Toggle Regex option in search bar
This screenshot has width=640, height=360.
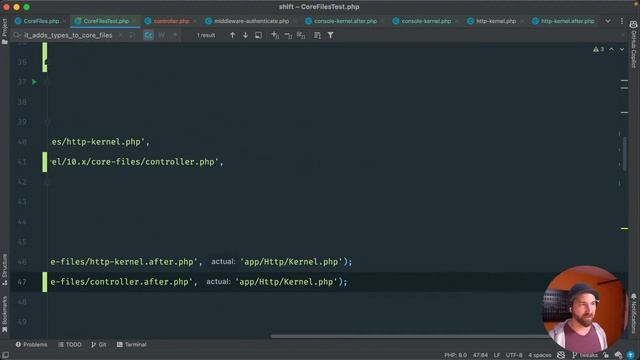pyautogui.click(x=175, y=36)
